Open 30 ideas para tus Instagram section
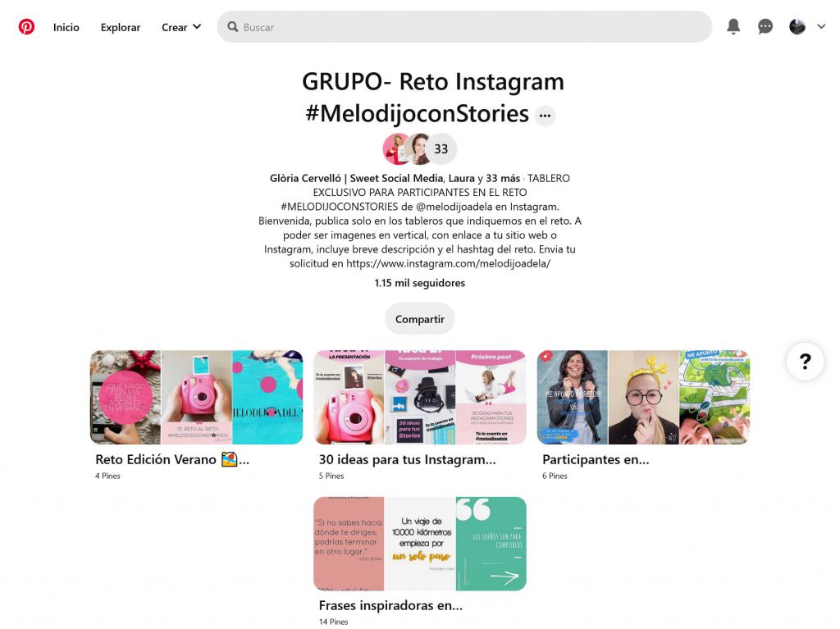This screenshot has height=629, width=840. point(419,397)
